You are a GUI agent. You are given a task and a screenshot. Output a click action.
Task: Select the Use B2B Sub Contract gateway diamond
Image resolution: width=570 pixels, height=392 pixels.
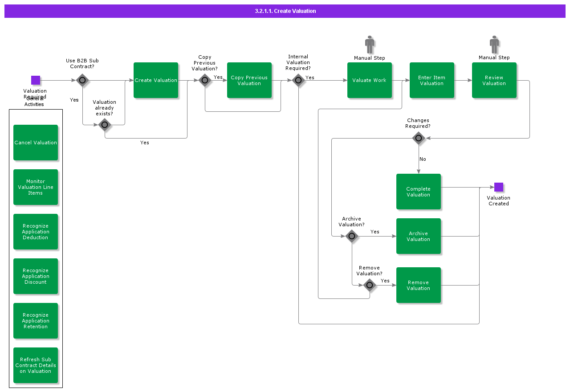pos(82,80)
